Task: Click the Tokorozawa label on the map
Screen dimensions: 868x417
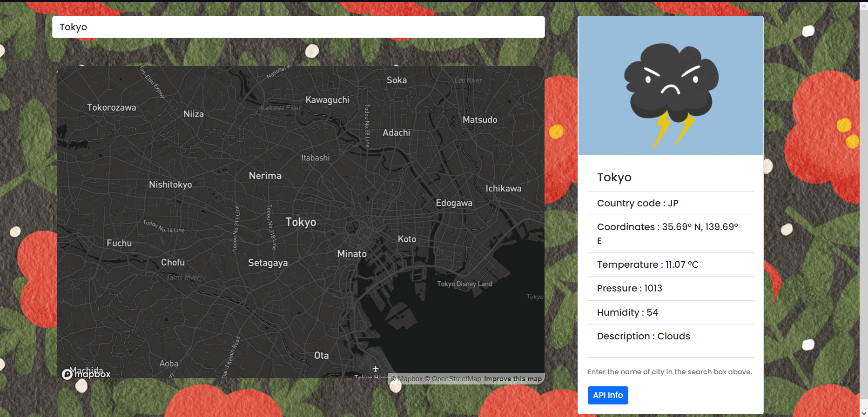Action: 112,107
